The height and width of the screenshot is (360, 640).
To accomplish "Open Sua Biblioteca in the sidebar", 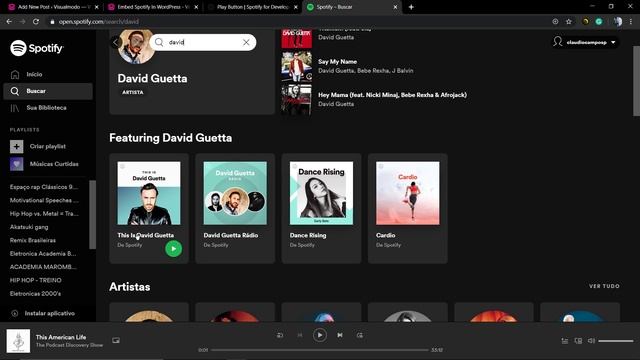I will click(46, 108).
